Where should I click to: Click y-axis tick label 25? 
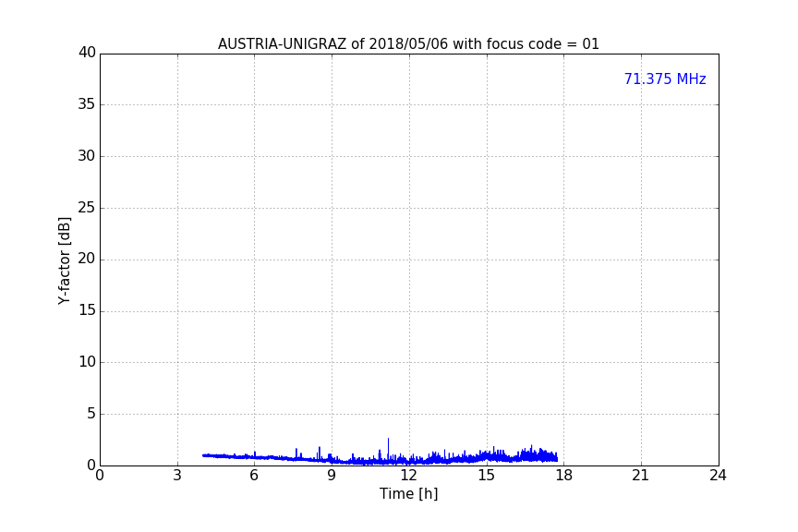click(87, 207)
